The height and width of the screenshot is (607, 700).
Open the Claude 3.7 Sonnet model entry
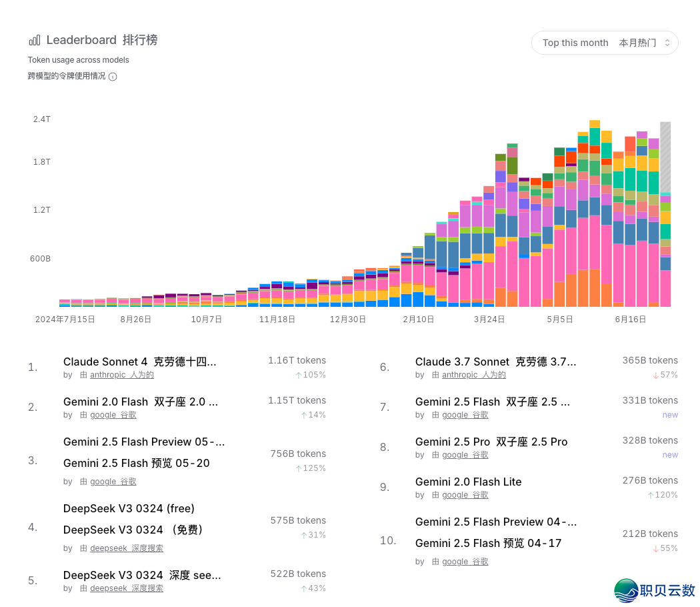coord(495,362)
